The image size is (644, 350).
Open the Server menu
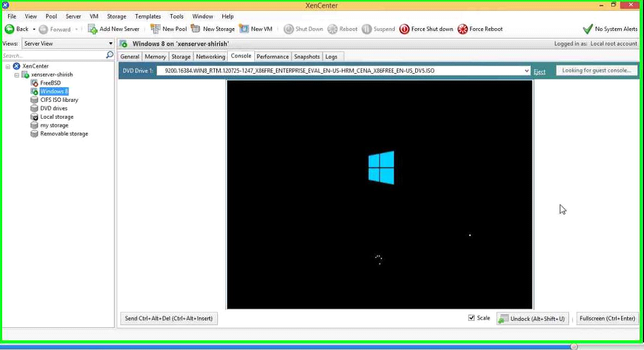[74, 16]
